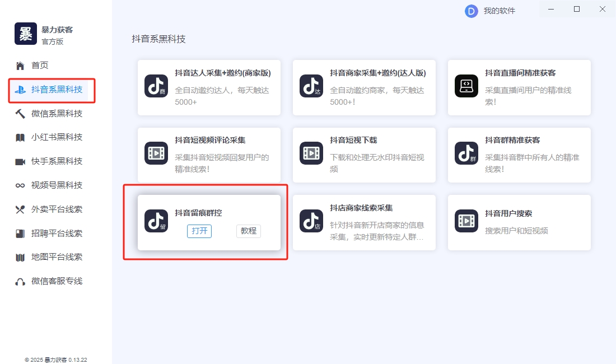Click the 抖音留痕群控 title text
This screenshot has height=364, width=616.
(198, 213)
